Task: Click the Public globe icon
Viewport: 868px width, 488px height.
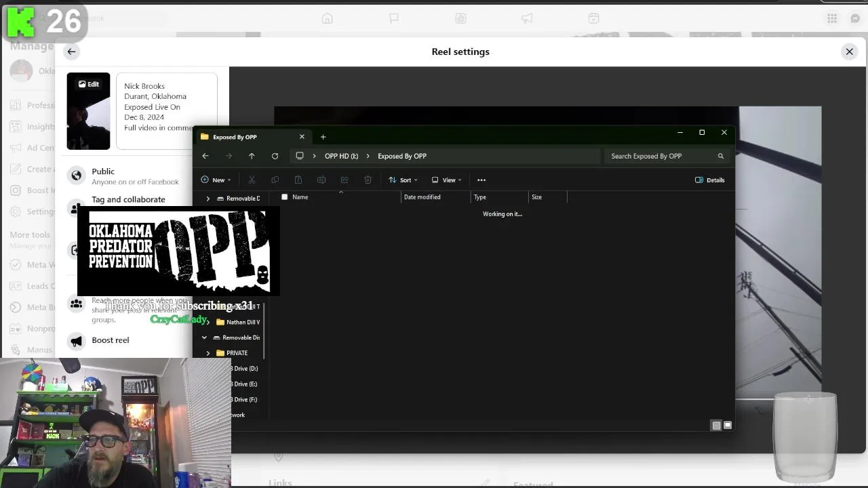Action: coord(77,176)
